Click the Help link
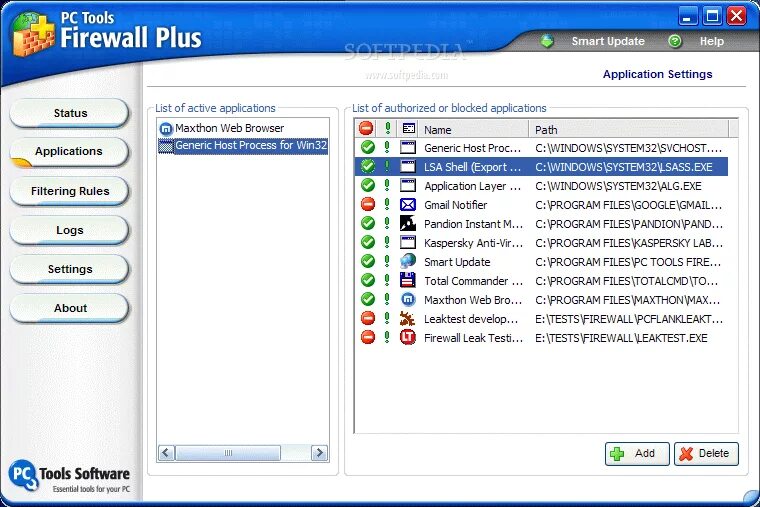Image resolution: width=760 pixels, height=507 pixels. tap(712, 41)
